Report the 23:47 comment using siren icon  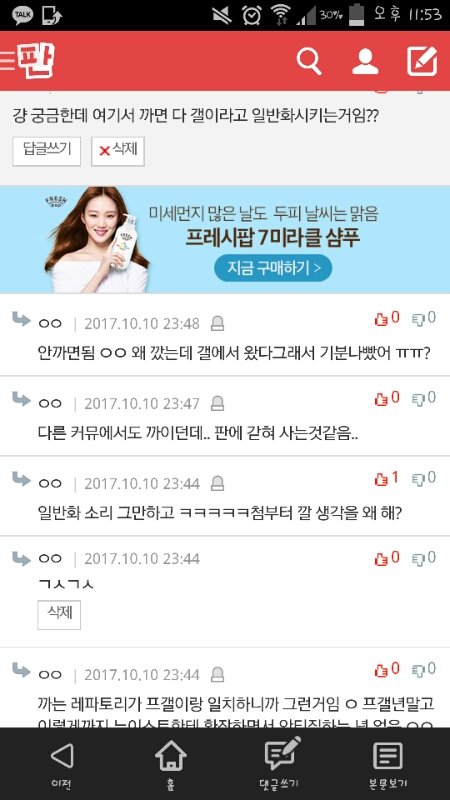218,404
